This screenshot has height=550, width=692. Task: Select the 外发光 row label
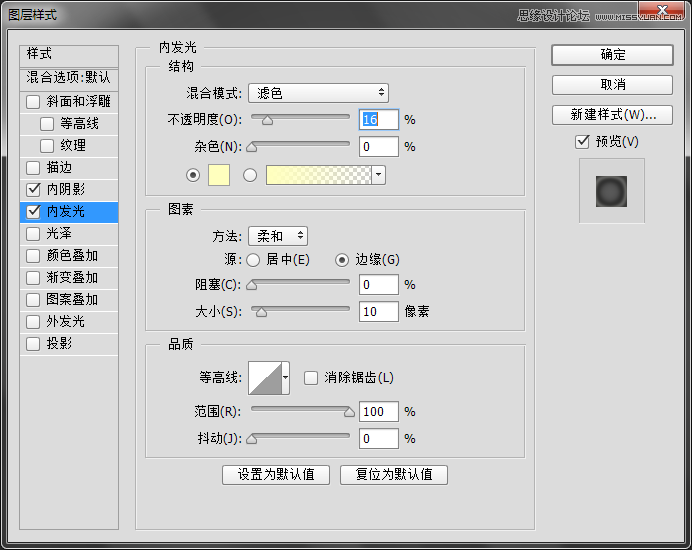[66, 321]
